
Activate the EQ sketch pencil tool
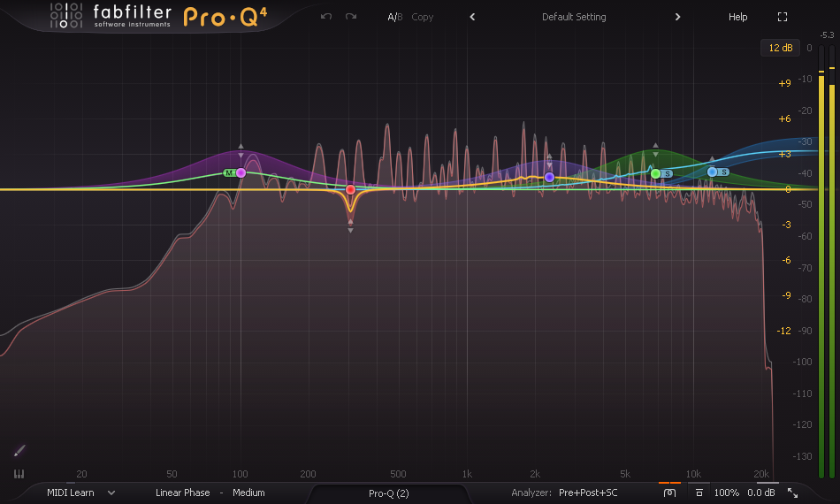tap(19, 451)
